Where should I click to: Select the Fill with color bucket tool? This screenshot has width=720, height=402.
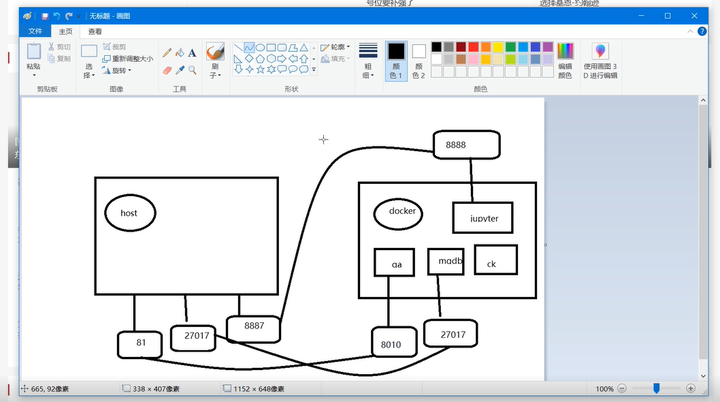[x=180, y=53]
